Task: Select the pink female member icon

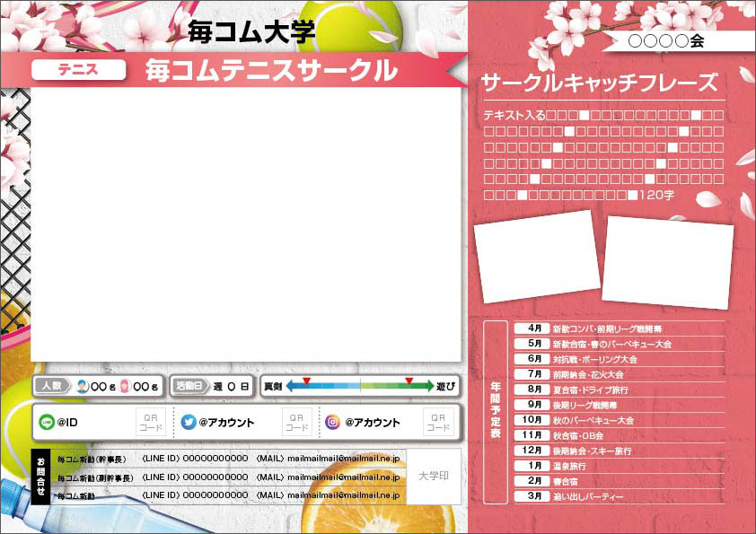Action: click(125, 386)
